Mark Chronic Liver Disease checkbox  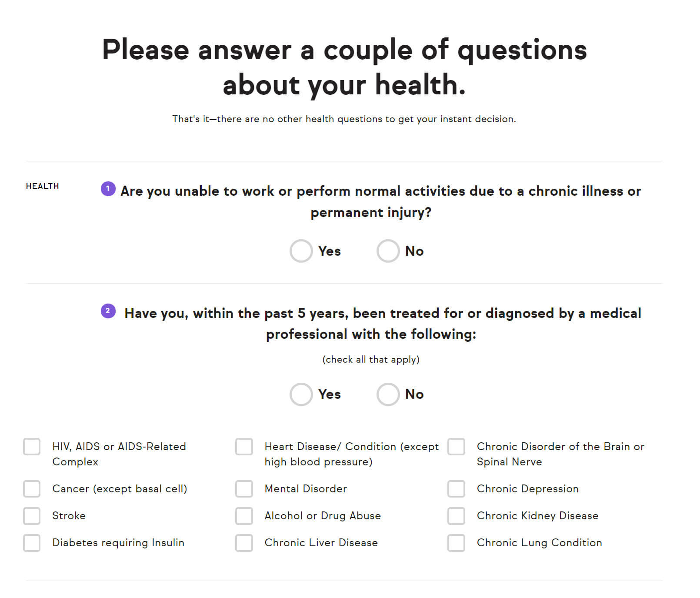[x=244, y=543]
